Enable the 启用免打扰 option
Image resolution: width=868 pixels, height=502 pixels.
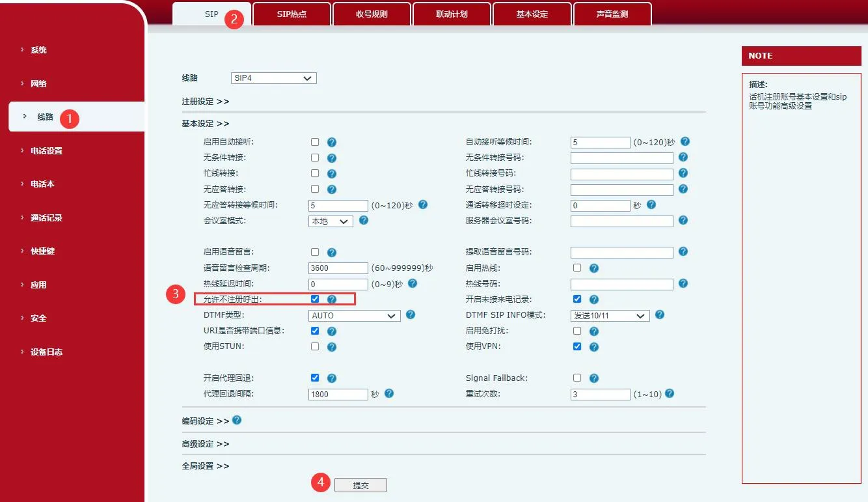(x=577, y=331)
